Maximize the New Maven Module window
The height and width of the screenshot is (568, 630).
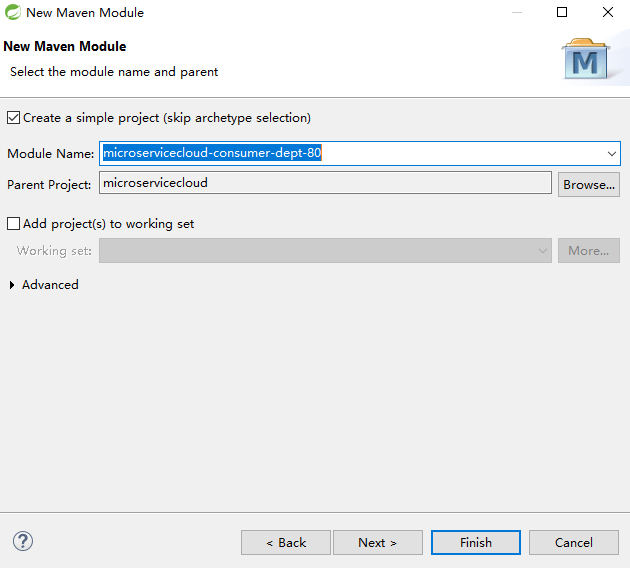tap(562, 12)
